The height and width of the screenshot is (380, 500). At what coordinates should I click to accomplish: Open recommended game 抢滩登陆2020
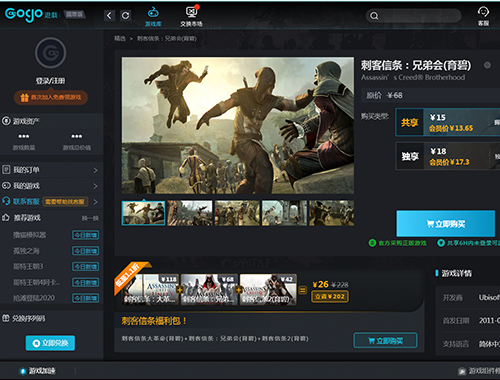pyautogui.click(x=34, y=298)
